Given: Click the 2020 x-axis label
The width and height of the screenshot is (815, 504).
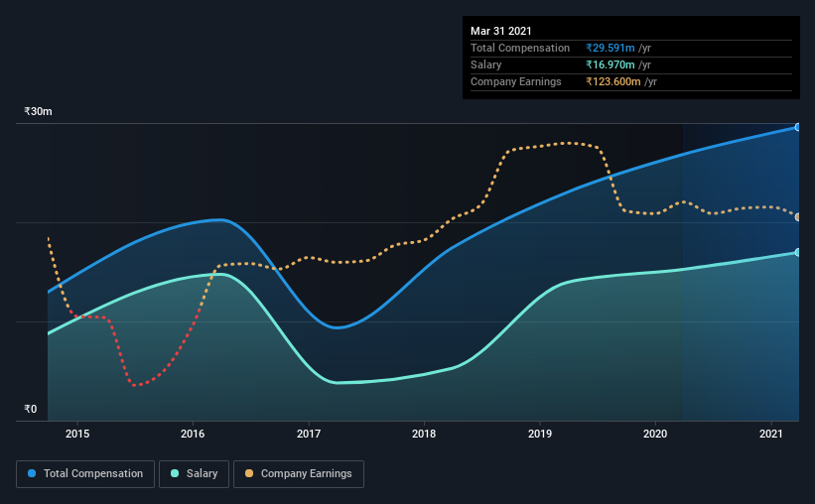Looking at the screenshot, I should [x=655, y=434].
